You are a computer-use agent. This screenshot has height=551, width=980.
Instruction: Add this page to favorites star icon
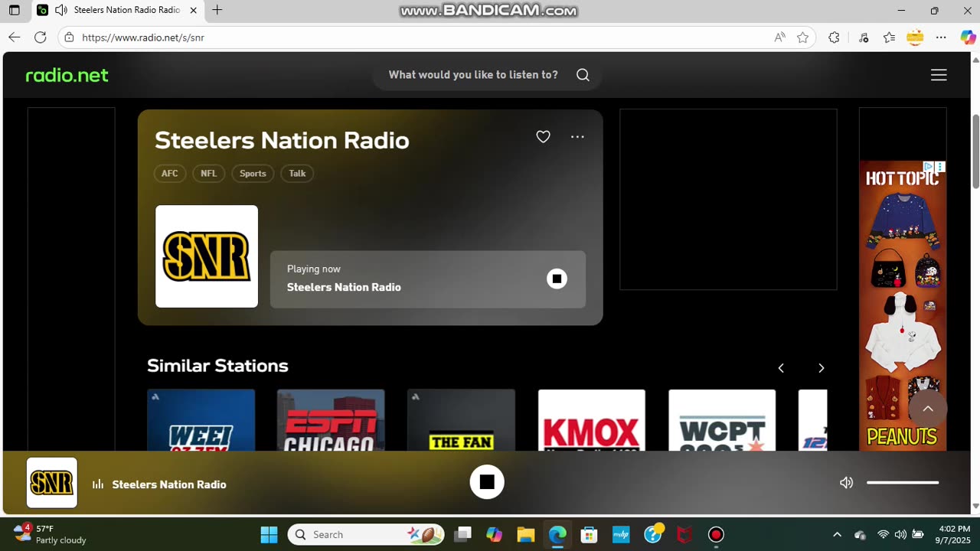click(x=802, y=37)
